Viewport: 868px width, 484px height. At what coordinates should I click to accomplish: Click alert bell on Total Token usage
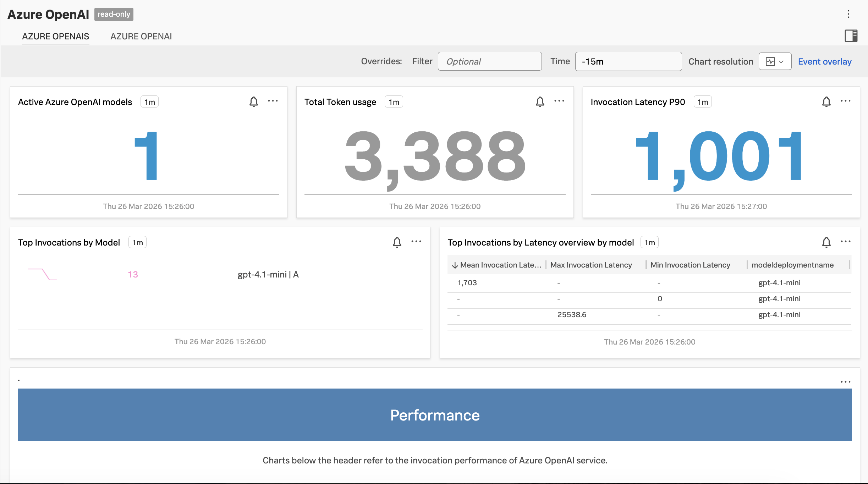(540, 102)
